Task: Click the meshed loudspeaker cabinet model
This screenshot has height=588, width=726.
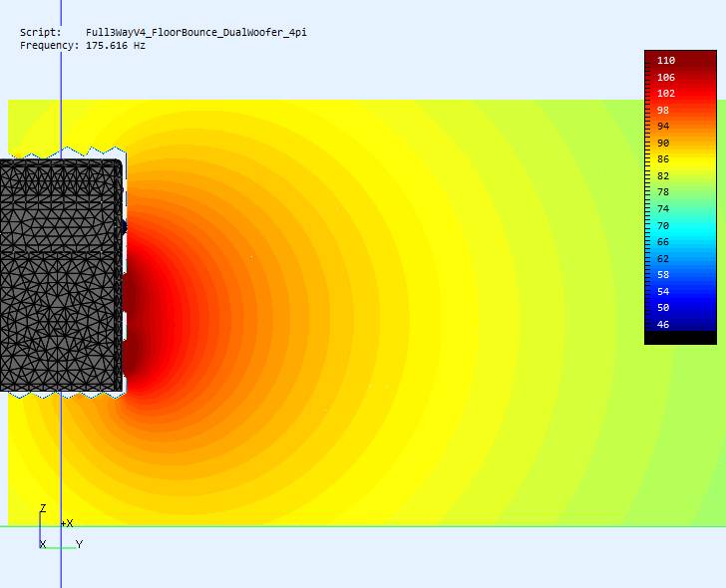Action: pyautogui.click(x=61, y=275)
